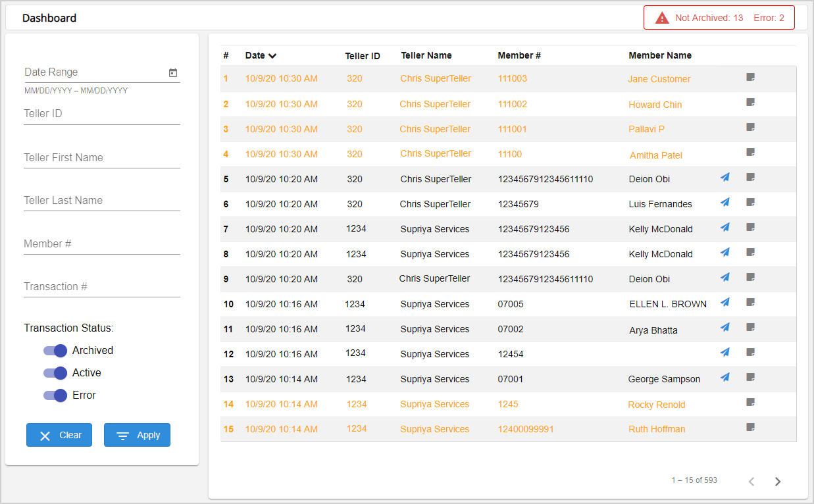Click the Clear filters button
This screenshot has height=504, width=814.
point(59,435)
